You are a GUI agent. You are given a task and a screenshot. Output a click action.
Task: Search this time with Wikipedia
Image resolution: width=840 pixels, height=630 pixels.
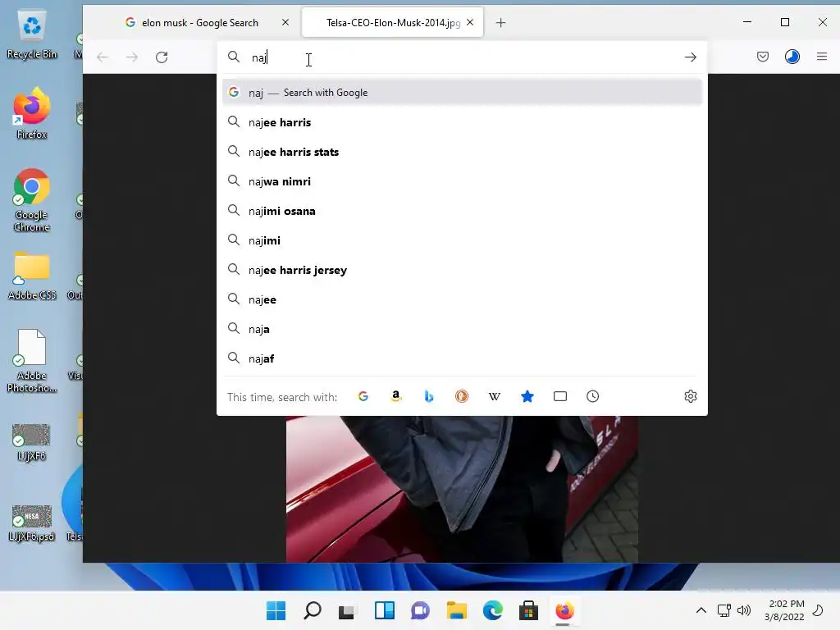click(x=495, y=396)
